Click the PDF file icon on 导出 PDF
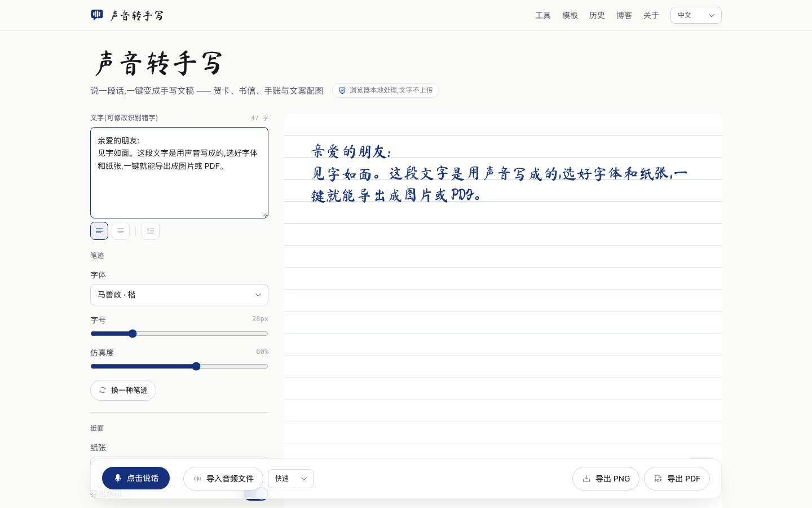This screenshot has width=812, height=508. tap(658, 479)
